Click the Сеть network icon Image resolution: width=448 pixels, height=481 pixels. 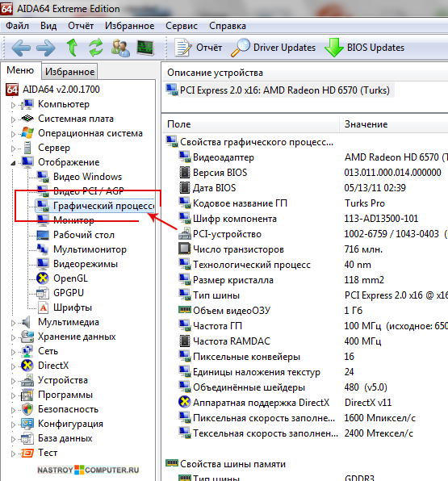pos(27,351)
